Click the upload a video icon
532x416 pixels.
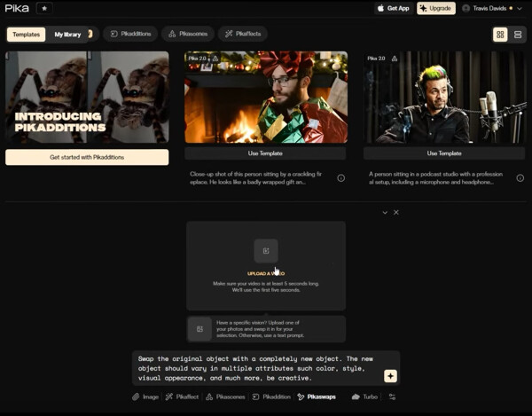[x=266, y=251]
